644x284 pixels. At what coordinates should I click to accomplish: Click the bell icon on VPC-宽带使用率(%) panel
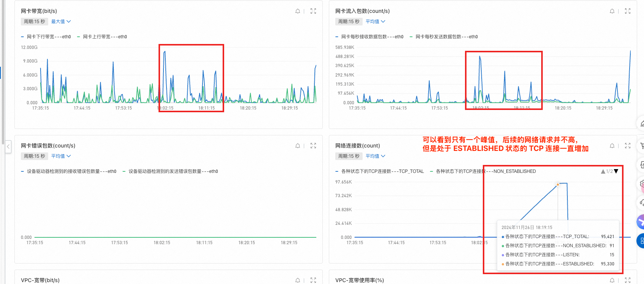click(612, 281)
